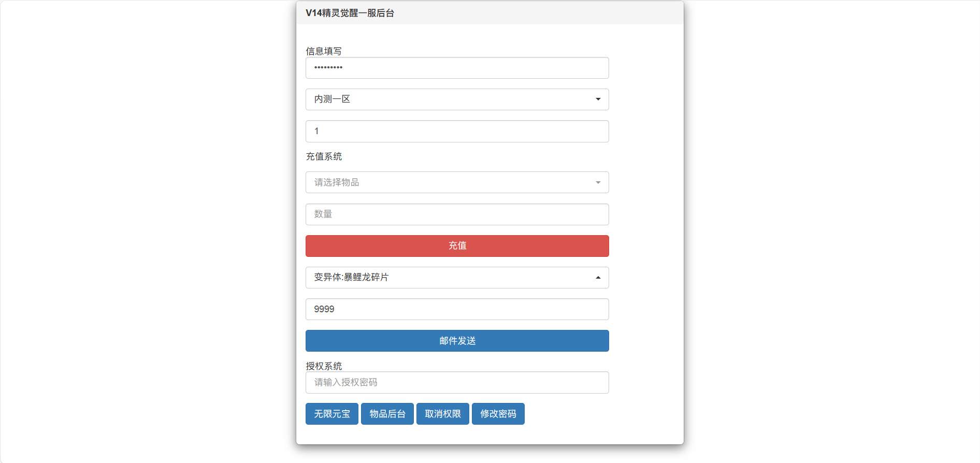Focus the 请输入授权密码 input field
Viewport: 980px width, 463px height.
pyautogui.click(x=457, y=383)
